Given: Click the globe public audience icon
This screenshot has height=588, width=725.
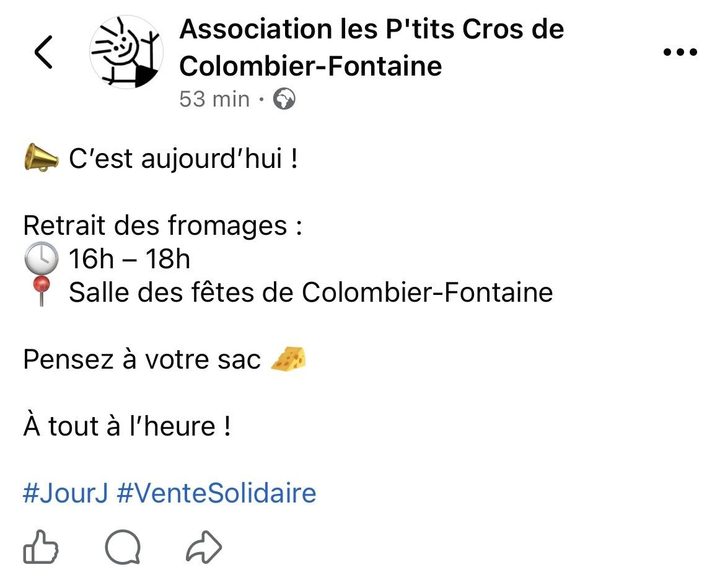Looking at the screenshot, I should point(284,99).
